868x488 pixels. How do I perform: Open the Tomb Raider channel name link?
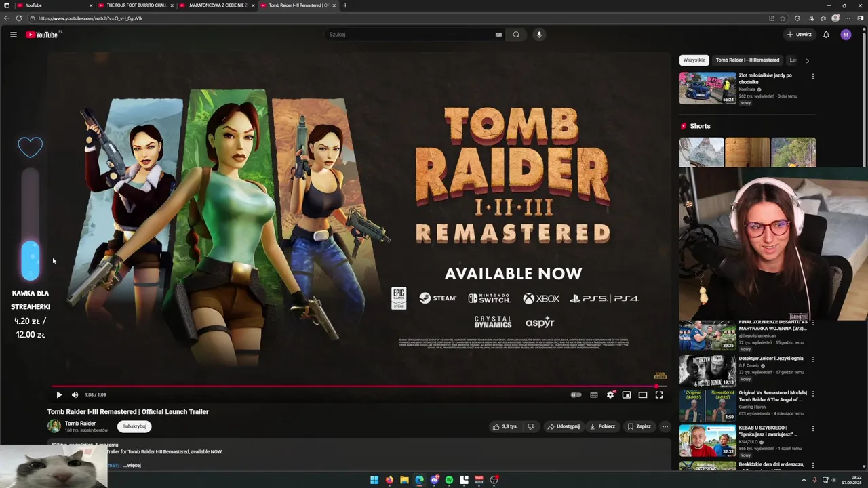pos(80,423)
